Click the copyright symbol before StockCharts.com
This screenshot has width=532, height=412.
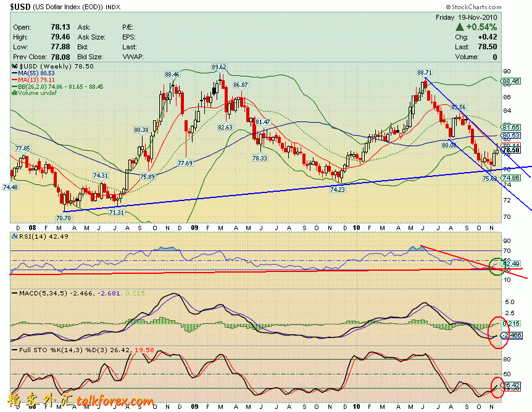tap(448, 7)
